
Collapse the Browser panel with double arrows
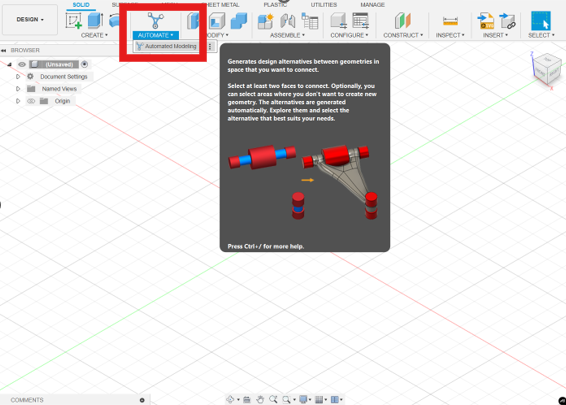point(4,50)
